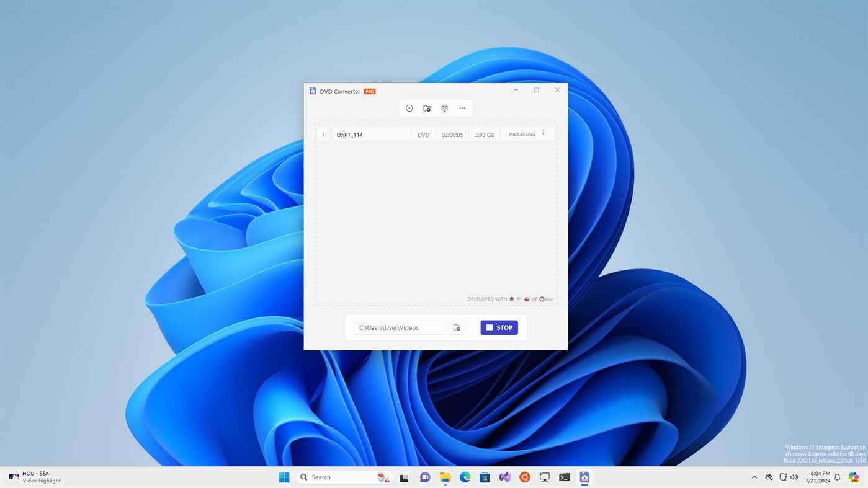Select the C:\Users\User\Videos path field
The height and width of the screenshot is (488, 868).
point(398,327)
